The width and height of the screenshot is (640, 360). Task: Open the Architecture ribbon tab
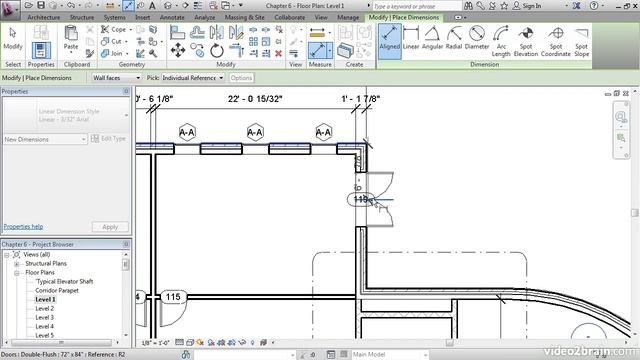coord(44,17)
